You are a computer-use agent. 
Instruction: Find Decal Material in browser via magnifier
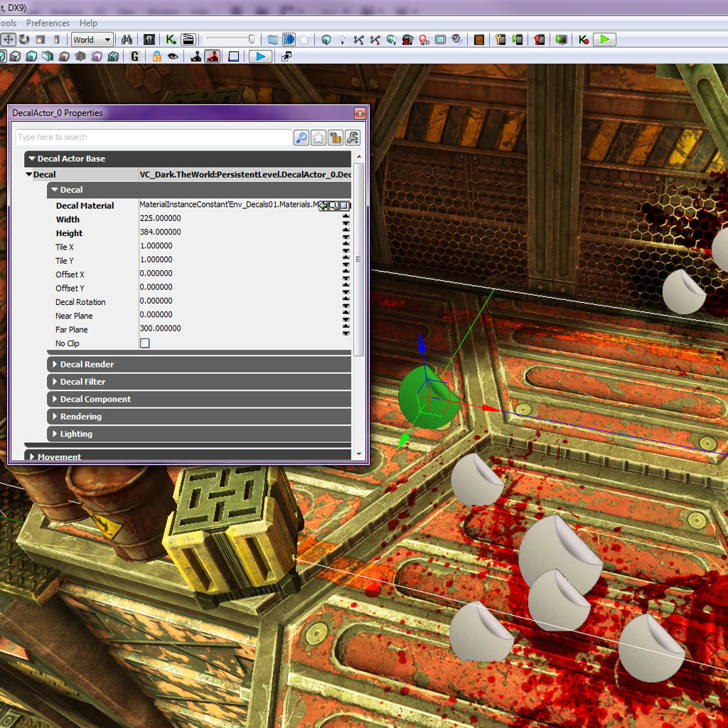tap(333, 205)
